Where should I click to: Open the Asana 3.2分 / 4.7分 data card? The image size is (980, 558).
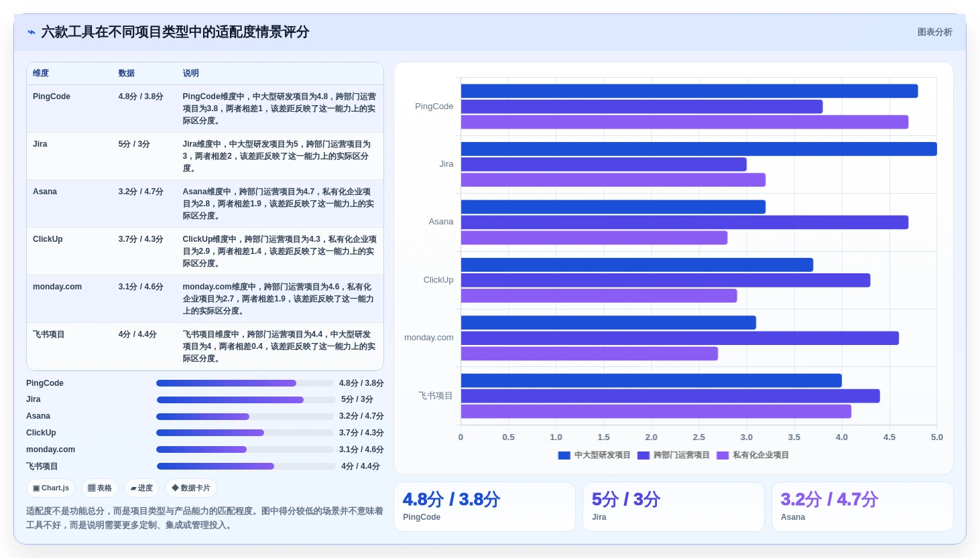(x=863, y=507)
